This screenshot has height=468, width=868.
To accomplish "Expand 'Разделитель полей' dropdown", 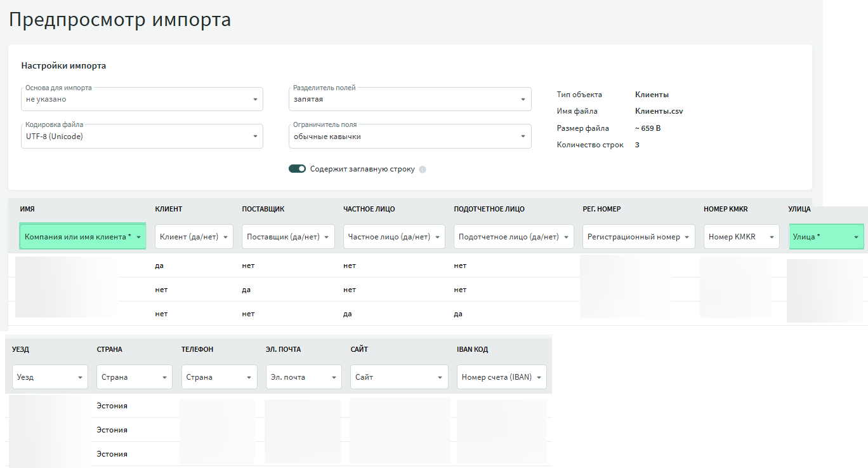I will (410, 99).
